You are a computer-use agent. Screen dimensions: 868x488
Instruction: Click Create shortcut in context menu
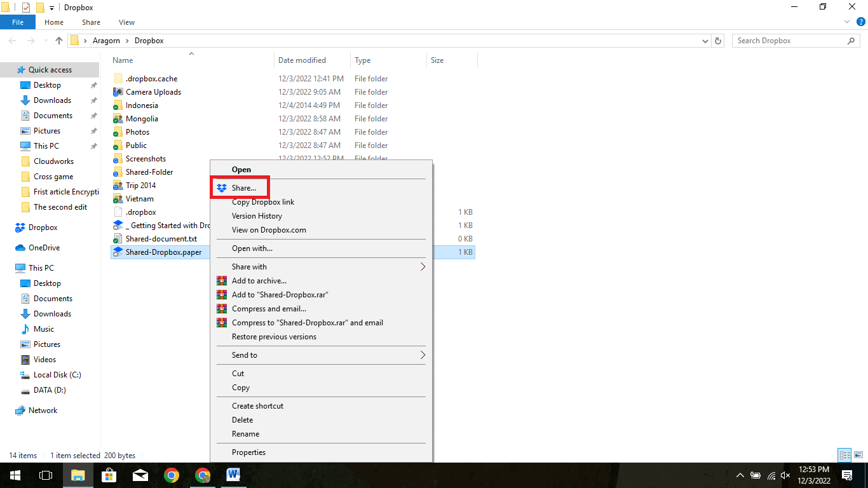(257, 406)
